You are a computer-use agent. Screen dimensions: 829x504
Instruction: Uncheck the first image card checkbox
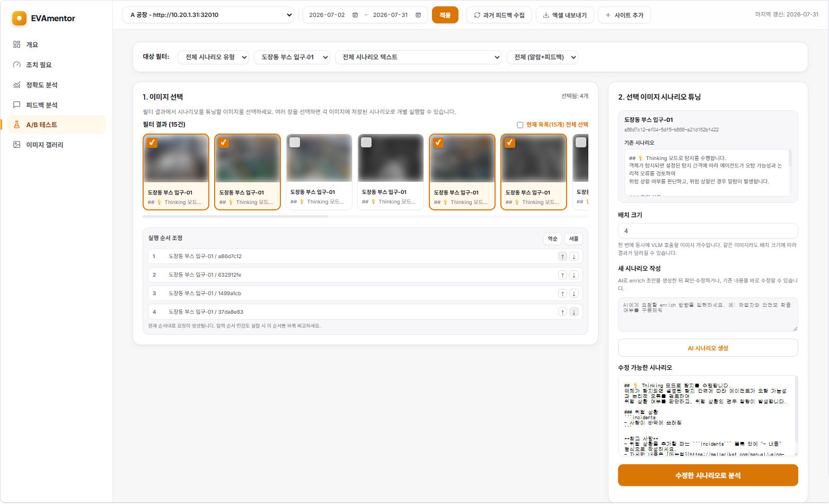pos(152,143)
